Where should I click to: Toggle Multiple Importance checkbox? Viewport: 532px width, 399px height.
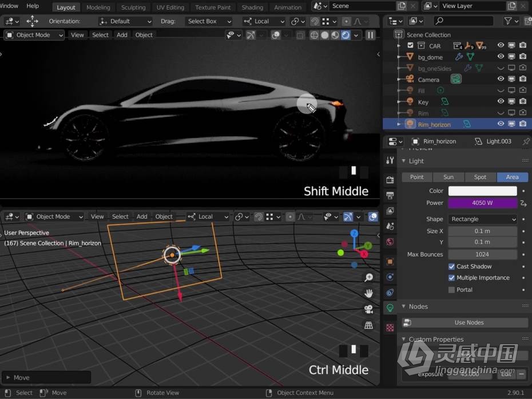451,278
